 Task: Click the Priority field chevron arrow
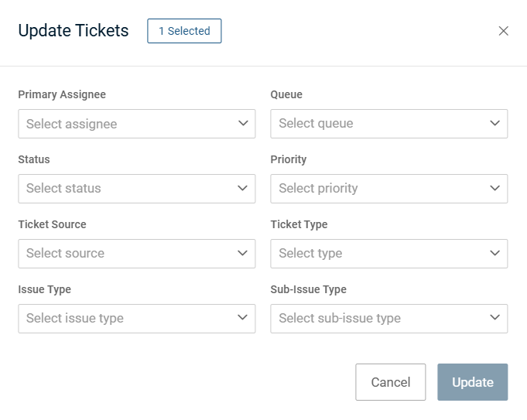pos(495,188)
